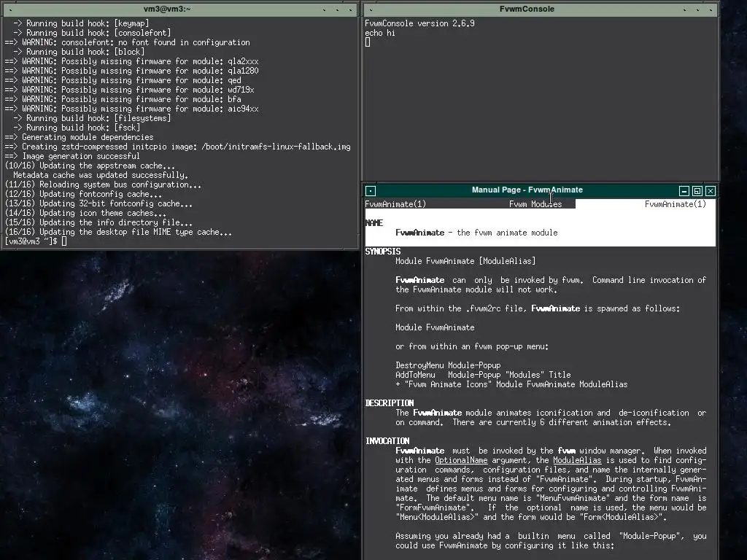Click the initramfs-linux-fallback.img path line

pos(178,147)
